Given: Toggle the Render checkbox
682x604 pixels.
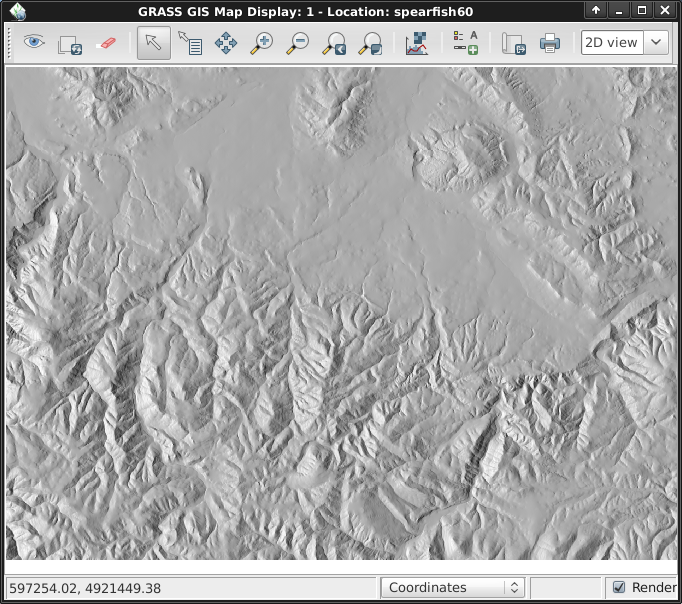Looking at the screenshot, I should click(619, 588).
